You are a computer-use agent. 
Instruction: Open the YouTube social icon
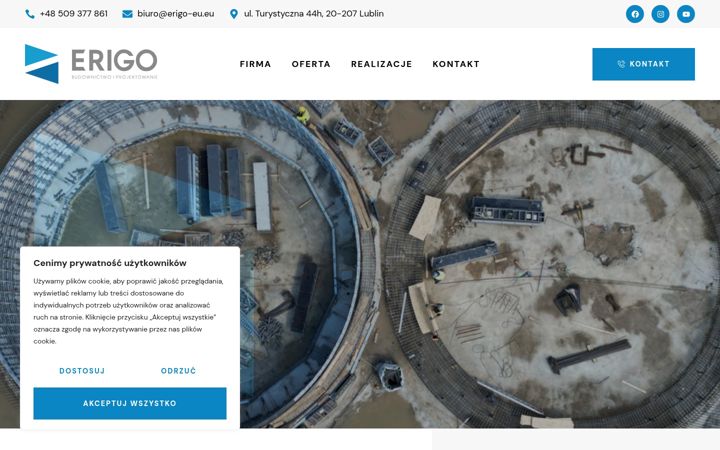tap(686, 14)
